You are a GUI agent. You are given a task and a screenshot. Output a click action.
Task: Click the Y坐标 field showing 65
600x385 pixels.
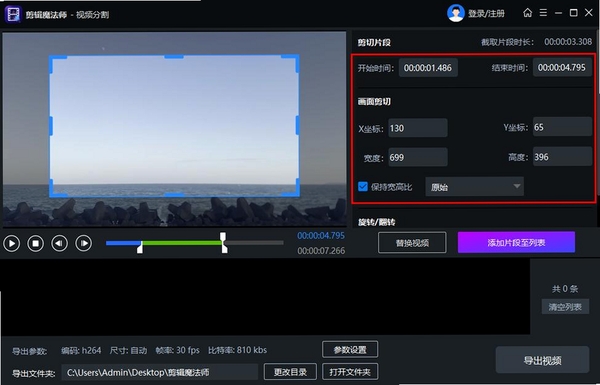562,127
